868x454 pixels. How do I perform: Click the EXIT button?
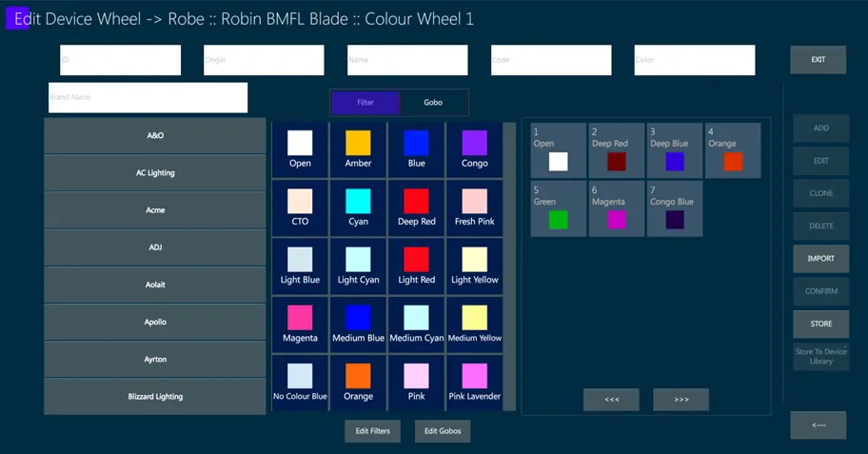click(819, 60)
